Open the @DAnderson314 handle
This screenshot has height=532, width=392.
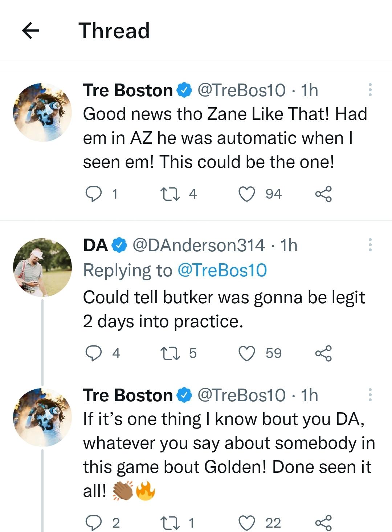coord(199,245)
